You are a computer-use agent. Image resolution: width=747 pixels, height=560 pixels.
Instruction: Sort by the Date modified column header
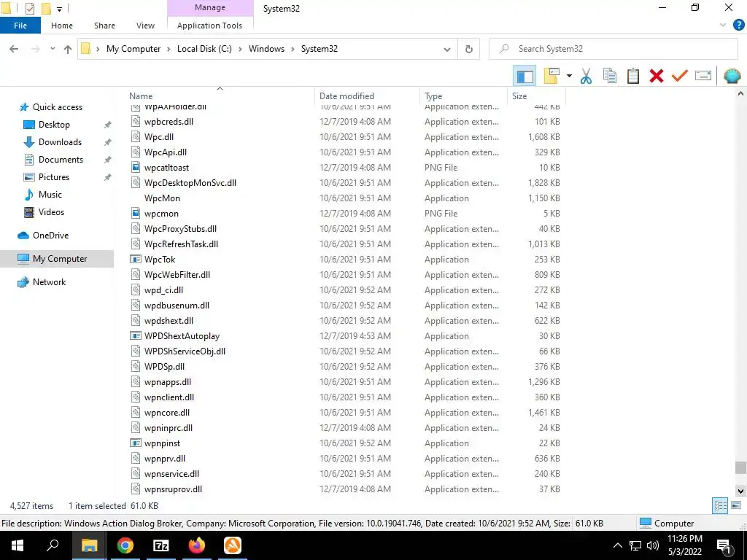(367, 96)
